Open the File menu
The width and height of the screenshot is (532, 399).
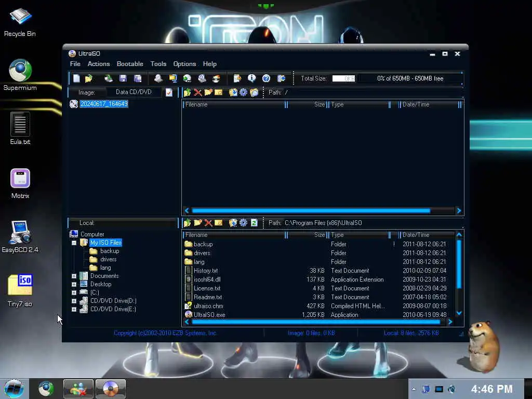click(75, 64)
